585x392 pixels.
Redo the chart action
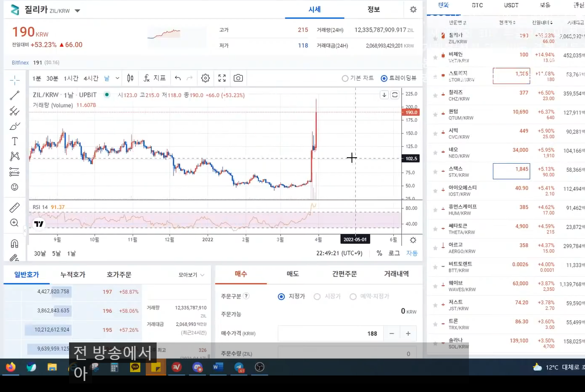coord(190,78)
